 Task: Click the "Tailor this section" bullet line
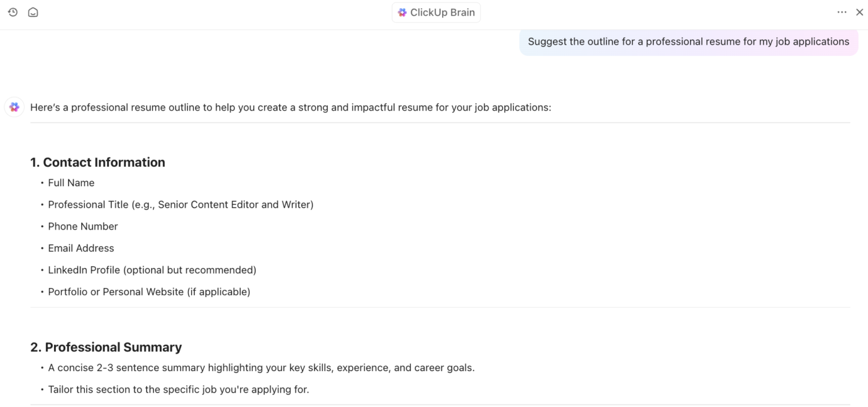coord(179,390)
